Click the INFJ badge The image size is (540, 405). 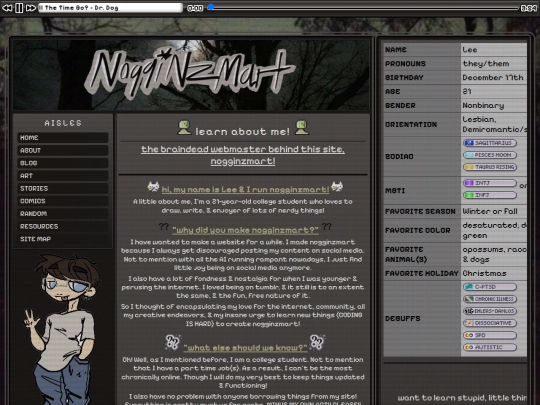(490, 195)
